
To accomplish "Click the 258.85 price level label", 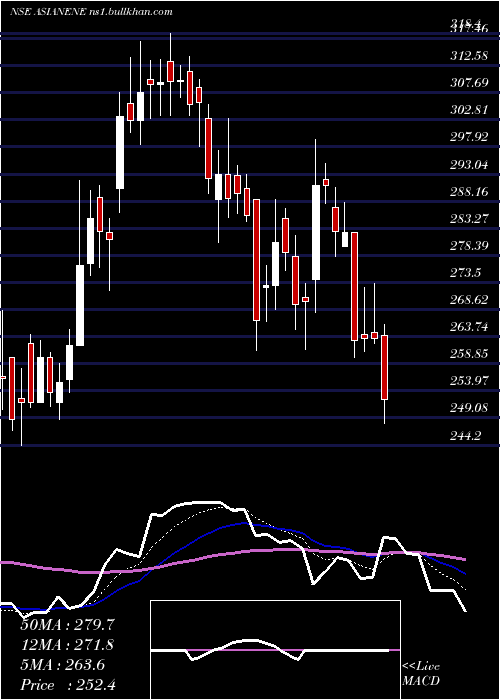I will 468,354.
